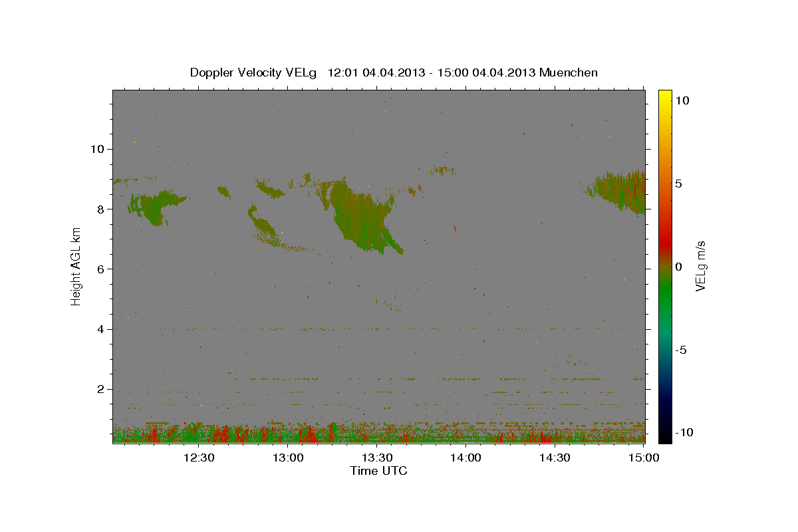Click the '12:30' time axis label

(198, 458)
